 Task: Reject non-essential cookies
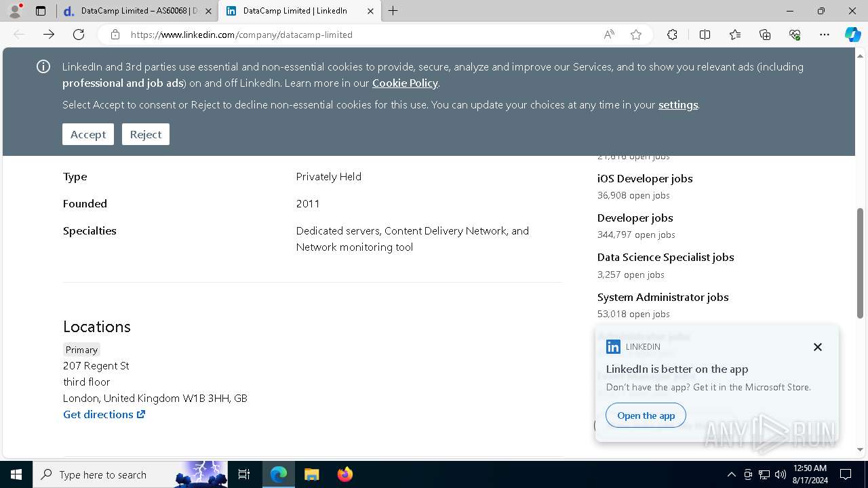click(146, 134)
